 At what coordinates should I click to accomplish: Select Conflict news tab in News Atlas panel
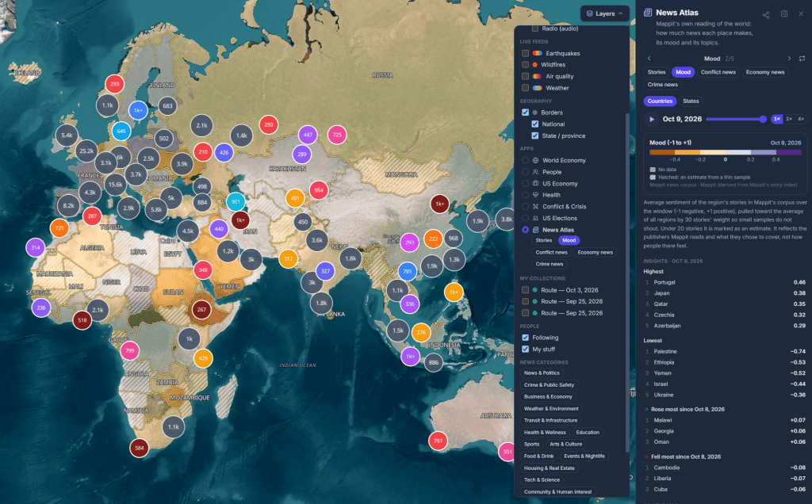point(718,72)
